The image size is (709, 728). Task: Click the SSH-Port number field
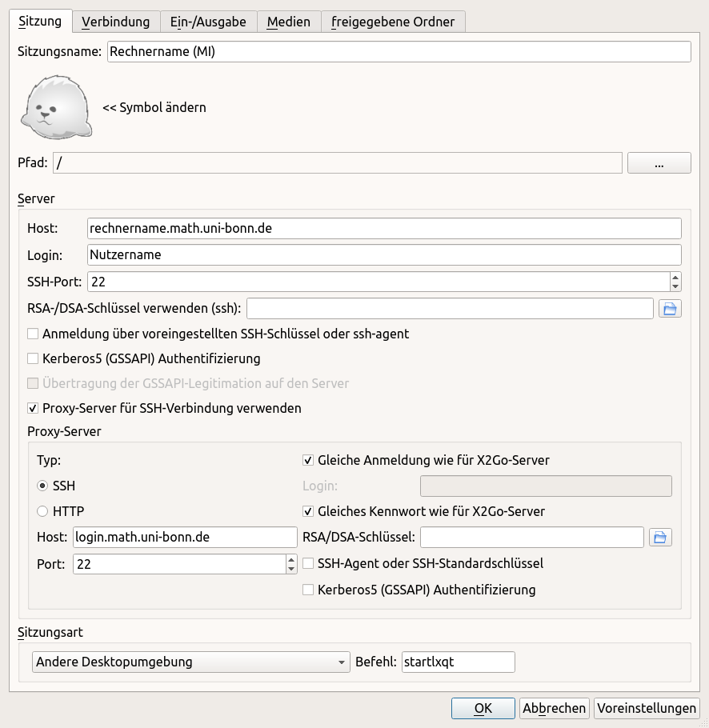coord(379,282)
